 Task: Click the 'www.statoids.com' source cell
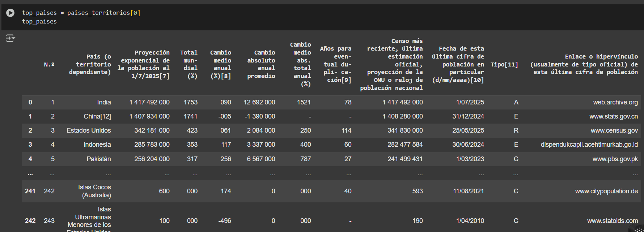point(613,221)
